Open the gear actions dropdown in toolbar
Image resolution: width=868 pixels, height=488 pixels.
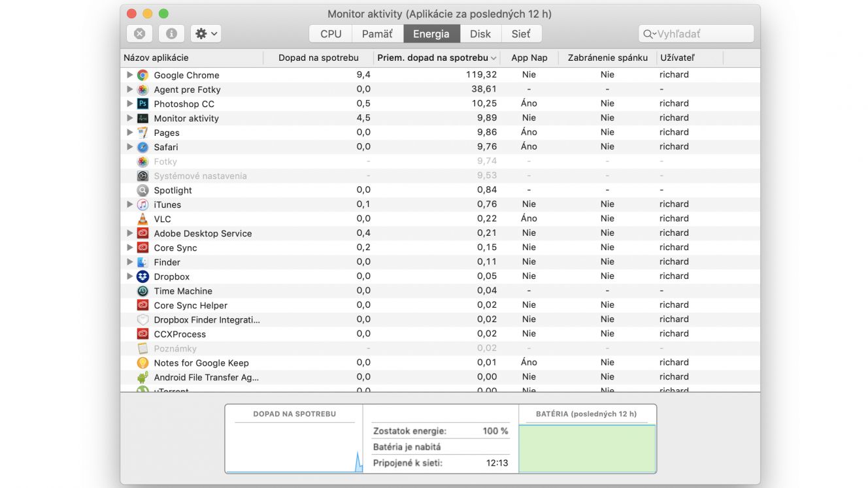[x=206, y=33]
